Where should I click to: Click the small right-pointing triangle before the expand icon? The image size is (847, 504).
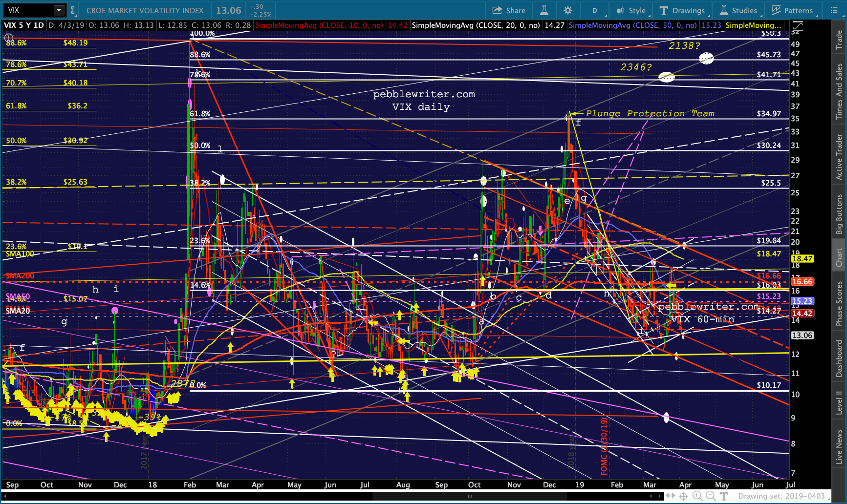(660, 496)
